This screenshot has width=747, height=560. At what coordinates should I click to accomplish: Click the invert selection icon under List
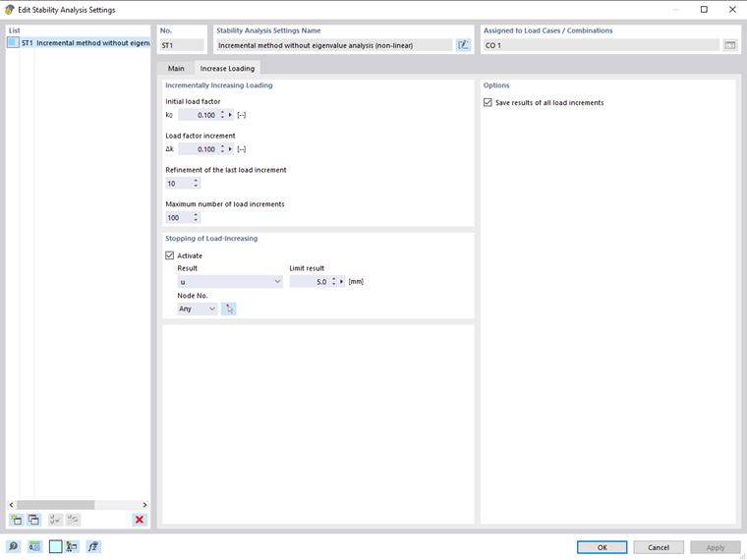point(73,520)
